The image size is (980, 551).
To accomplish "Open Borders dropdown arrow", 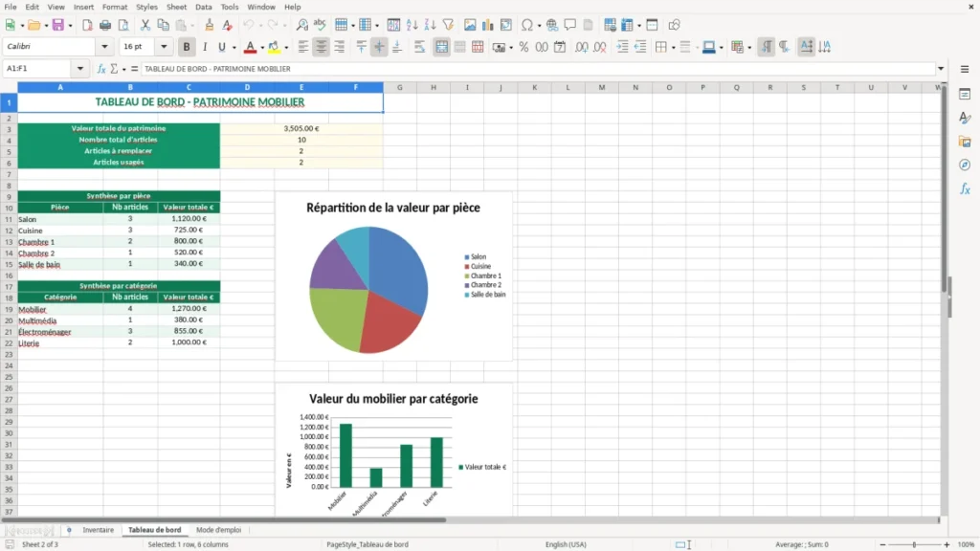I will tap(673, 48).
